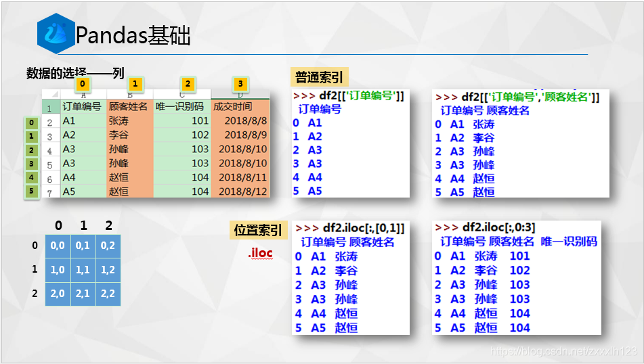This screenshot has height=364, width=644.
Task: Select the 唯一识别码 header cell in the Excel table
Action: pyautogui.click(x=182, y=107)
